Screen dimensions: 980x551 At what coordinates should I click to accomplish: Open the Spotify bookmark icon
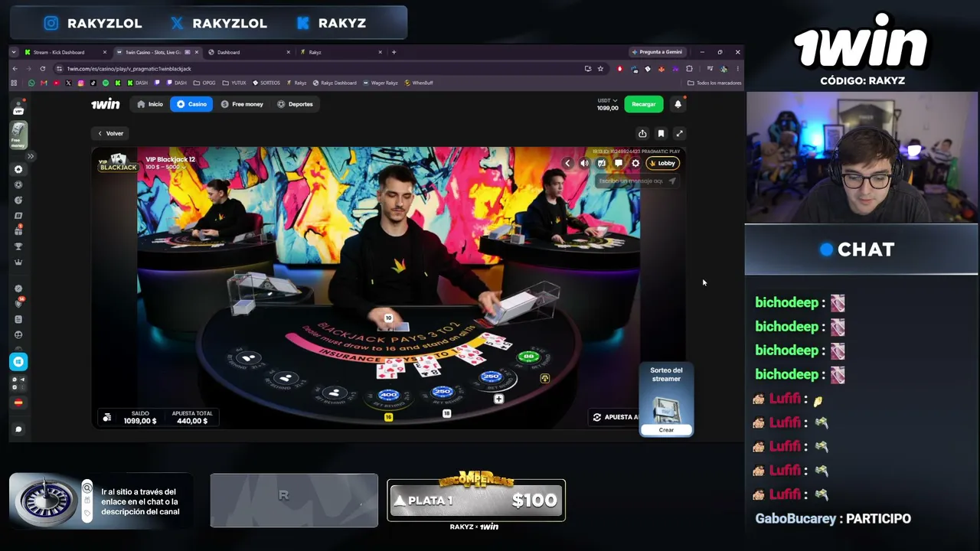click(x=106, y=83)
